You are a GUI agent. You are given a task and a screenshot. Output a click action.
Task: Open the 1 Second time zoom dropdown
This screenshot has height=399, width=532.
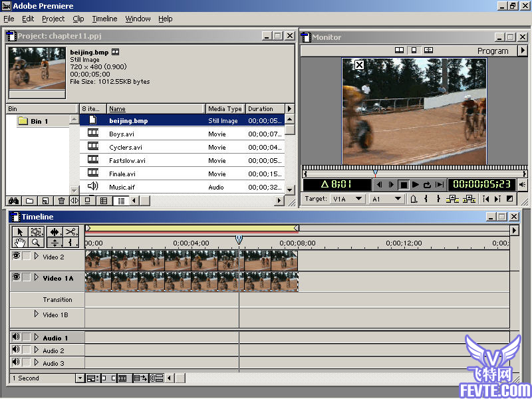(x=80, y=378)
